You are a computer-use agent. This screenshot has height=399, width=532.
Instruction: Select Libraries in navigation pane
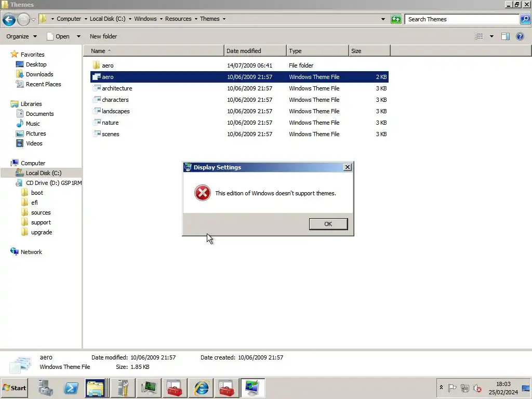(26, 104)
